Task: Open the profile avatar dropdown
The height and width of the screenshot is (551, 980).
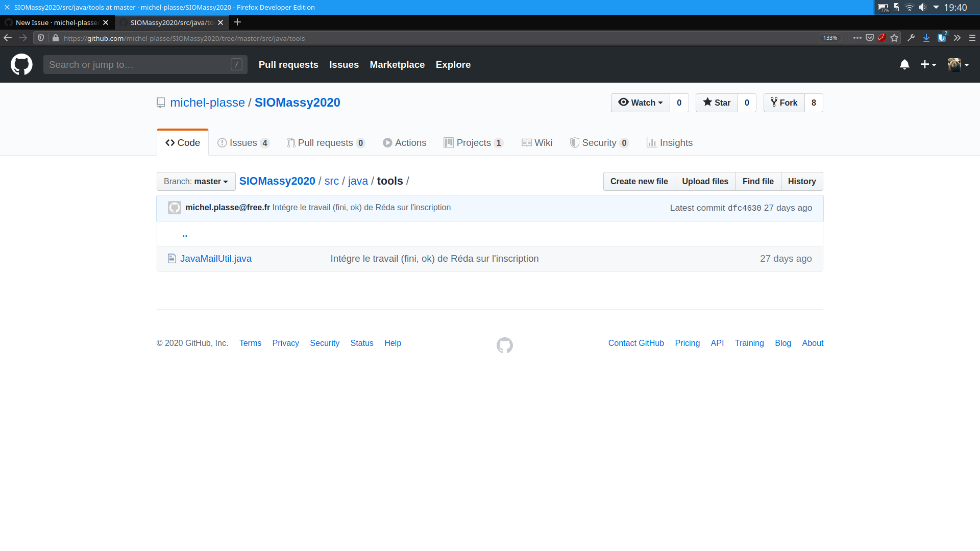Action: point(959,64)
